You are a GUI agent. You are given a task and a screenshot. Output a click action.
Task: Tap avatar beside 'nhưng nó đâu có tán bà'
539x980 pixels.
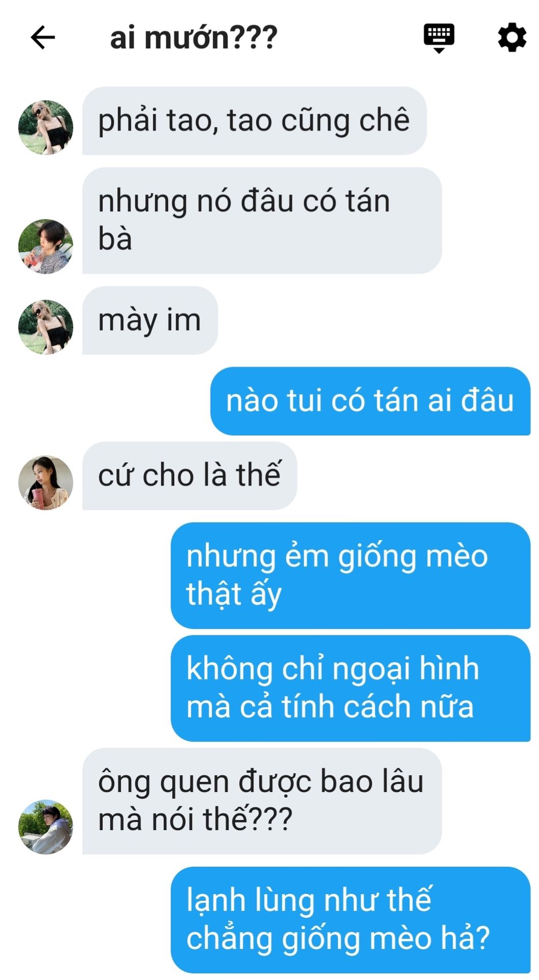[46, 247]
